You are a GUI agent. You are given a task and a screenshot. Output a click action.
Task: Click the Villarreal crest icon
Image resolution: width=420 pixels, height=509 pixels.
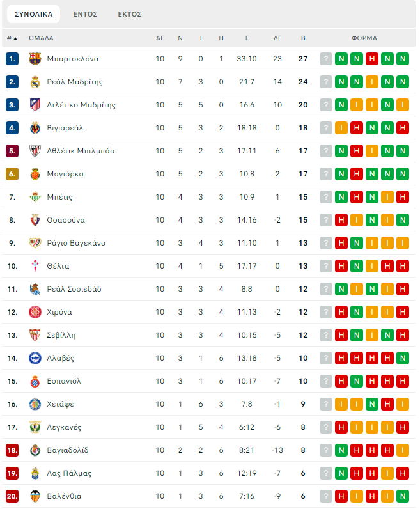coord(35,128)
